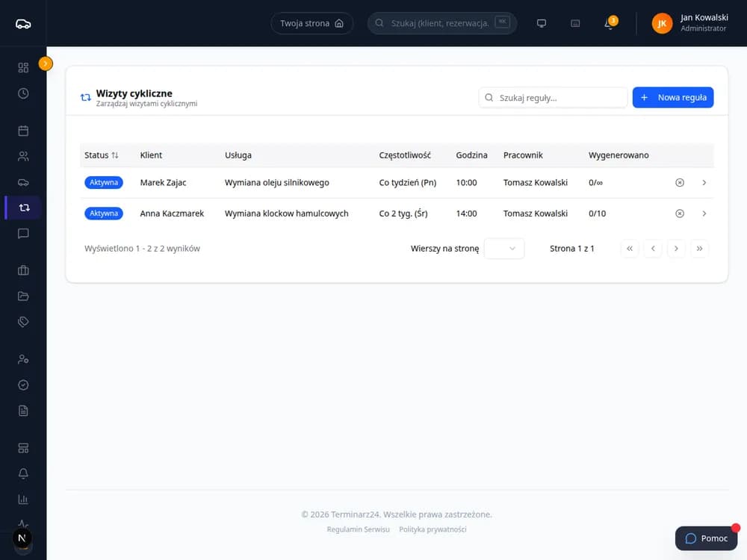Click Co 2 tyg. (Śr) frequency cell
Viewport: 747px width, 560px height.
[403, 214]
